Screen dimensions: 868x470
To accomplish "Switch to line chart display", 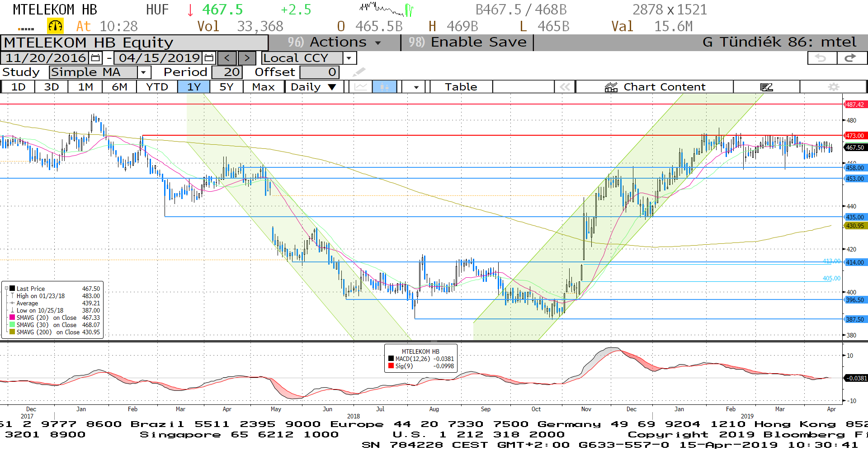I will (360, 87).
